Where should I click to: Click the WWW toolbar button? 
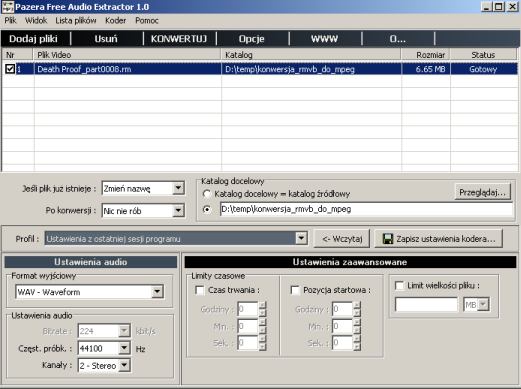tap(324, 39)
